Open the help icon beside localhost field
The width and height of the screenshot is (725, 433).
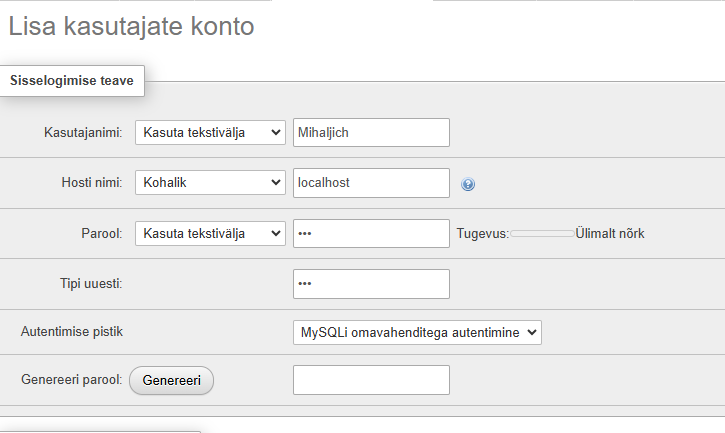[x=468, y=184]
